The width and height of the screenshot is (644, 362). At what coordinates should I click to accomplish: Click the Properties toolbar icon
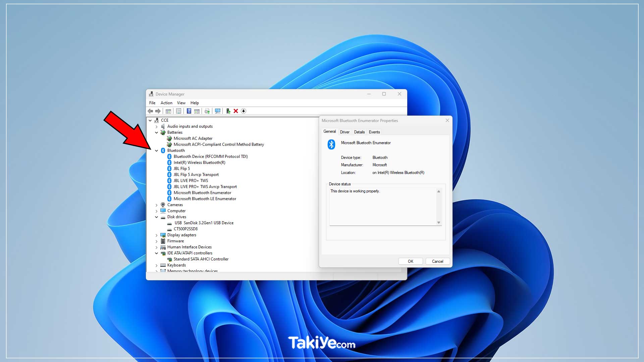178,111
